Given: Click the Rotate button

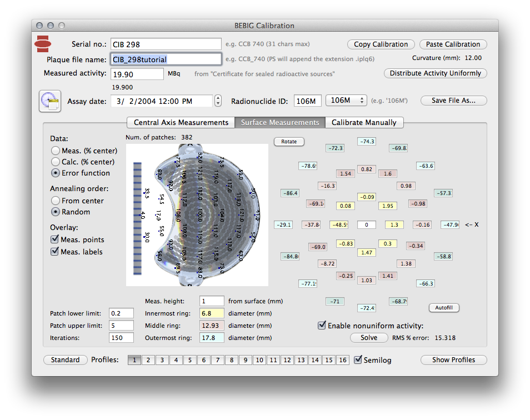Looking at the screenshot, I should (289, 142).
